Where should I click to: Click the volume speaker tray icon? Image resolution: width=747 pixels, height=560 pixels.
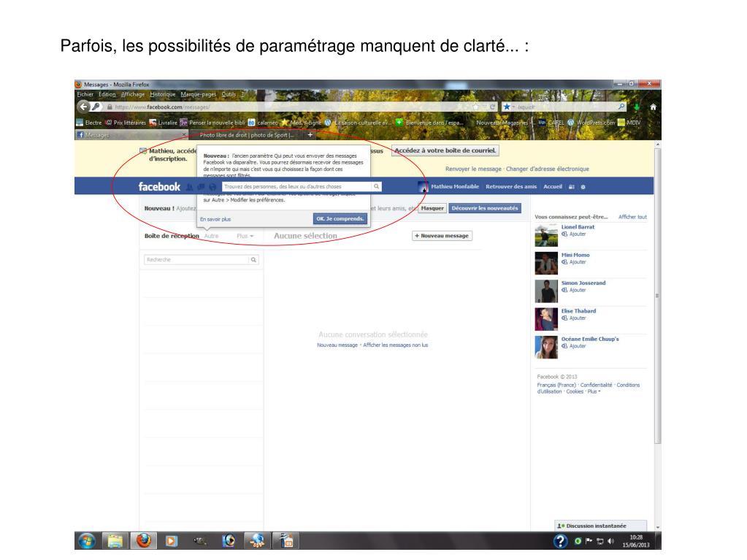coord(611,542)
